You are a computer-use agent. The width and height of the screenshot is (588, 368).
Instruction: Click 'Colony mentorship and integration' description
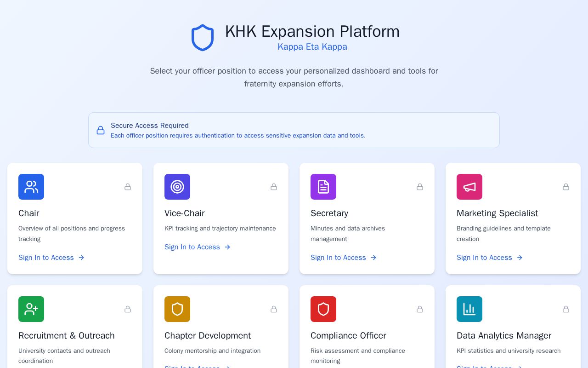pyautogui.click(x=212, y=351)
